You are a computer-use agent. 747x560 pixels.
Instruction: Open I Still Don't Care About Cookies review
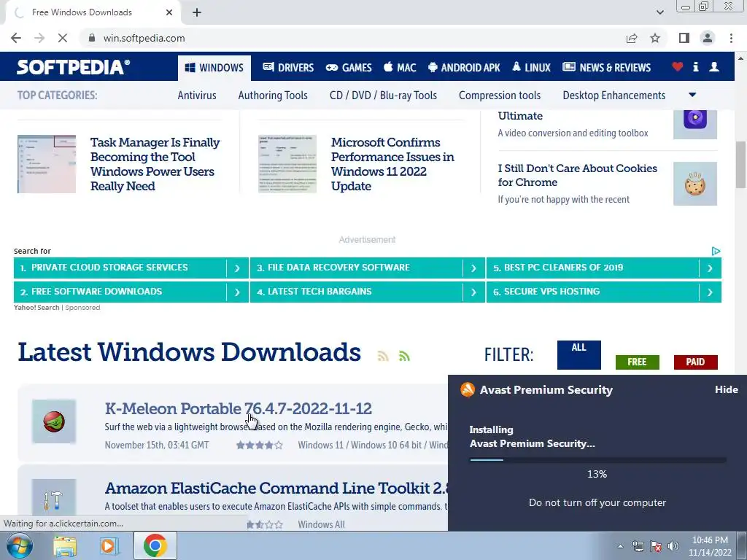pos(578,175)
